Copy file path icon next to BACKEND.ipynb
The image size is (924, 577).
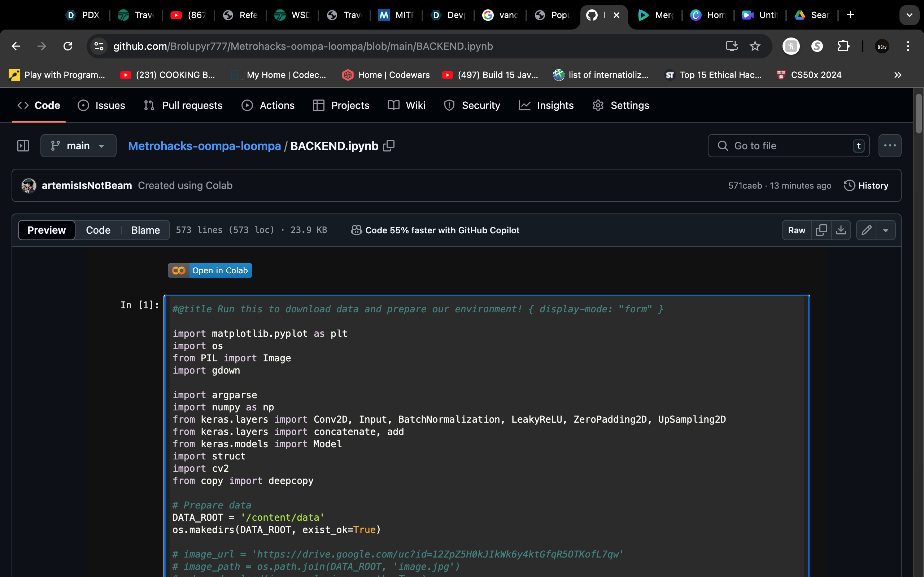tap(389, 146)
